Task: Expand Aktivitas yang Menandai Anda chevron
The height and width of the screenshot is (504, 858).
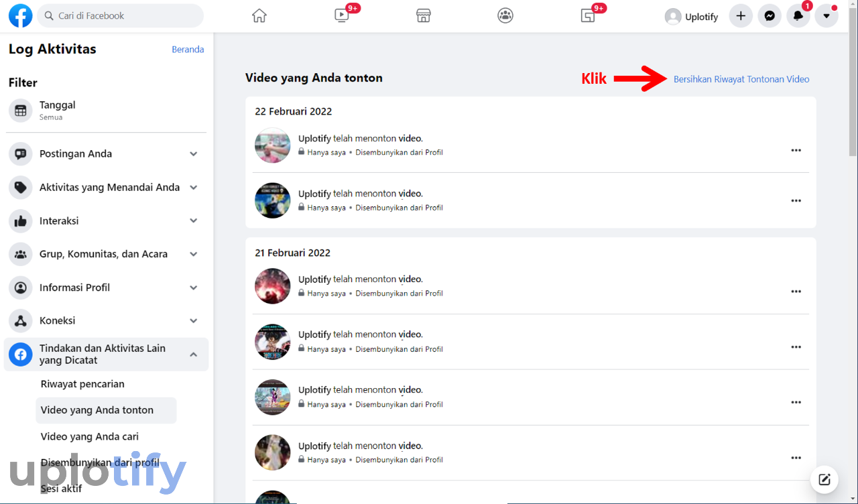Action: [x=194, y=187]
